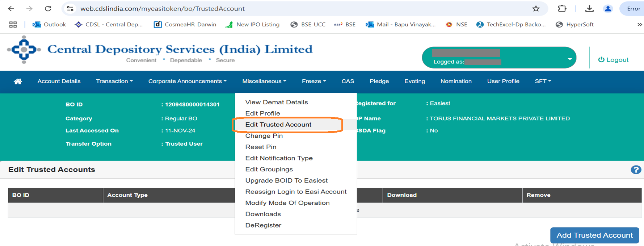The image size is (644, 246).
Task: Reload the page using the refresh icon
Action: [x=48, y=9]
